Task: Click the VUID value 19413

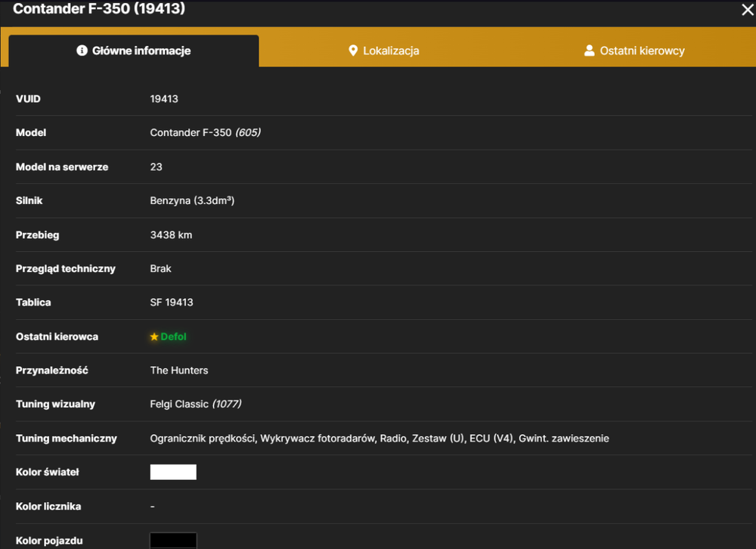Action: click(x=164, y=99)
